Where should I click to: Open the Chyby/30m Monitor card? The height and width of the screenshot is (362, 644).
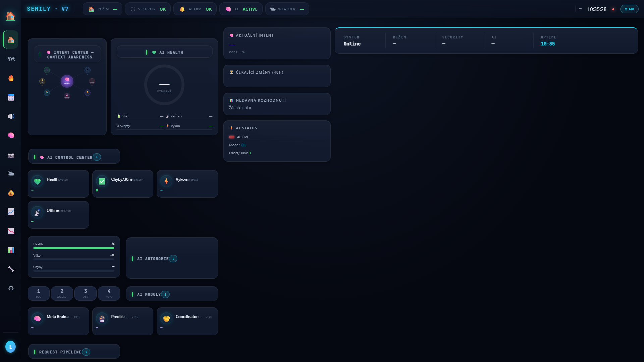123,184
